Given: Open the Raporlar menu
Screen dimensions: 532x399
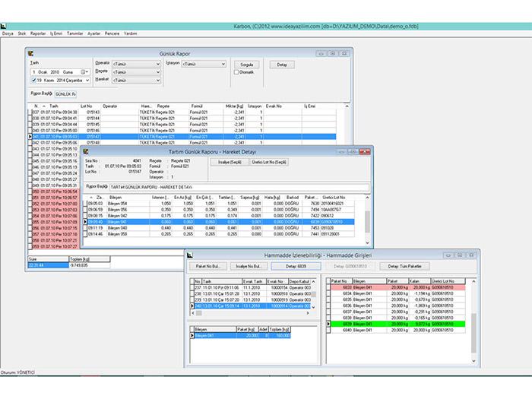Looking at the screenshot, I should 37,33.
